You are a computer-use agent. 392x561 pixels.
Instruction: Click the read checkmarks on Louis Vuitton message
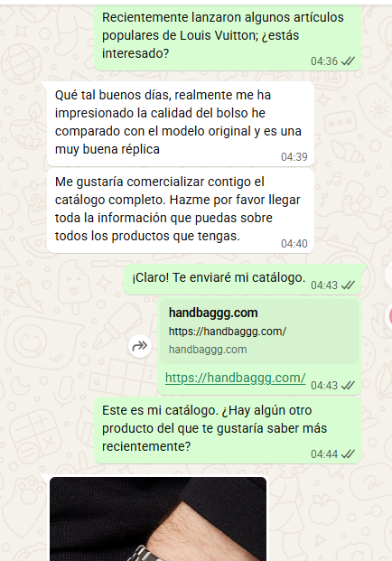tap(348, 61)
